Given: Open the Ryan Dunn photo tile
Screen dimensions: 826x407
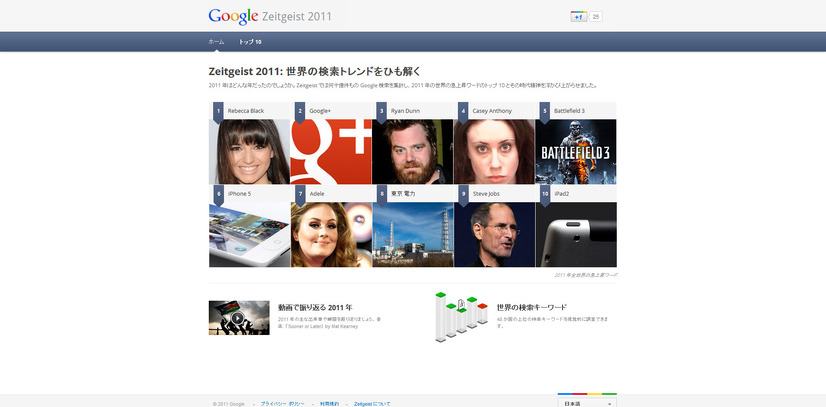Looking at the screenshot, I should coord(413,152).
